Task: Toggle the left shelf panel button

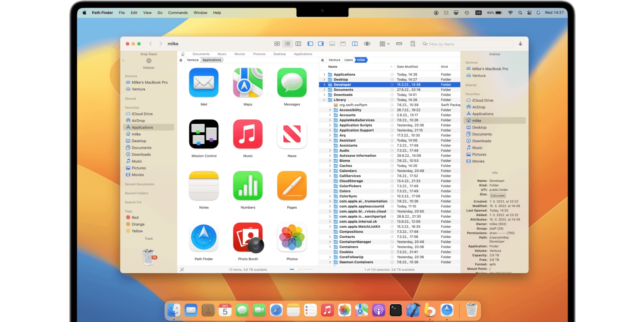Action: pyautogui.click(x=310, y=44)
